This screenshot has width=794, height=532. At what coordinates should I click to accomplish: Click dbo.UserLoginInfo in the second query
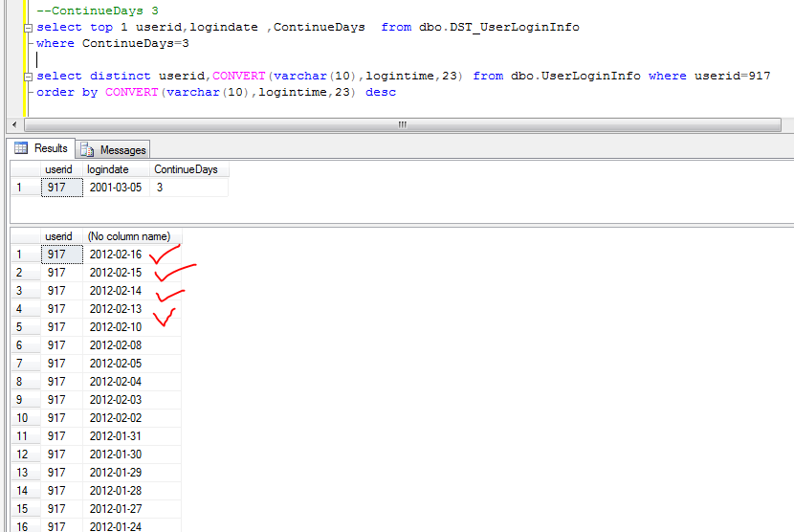click(x=575, y=76)
